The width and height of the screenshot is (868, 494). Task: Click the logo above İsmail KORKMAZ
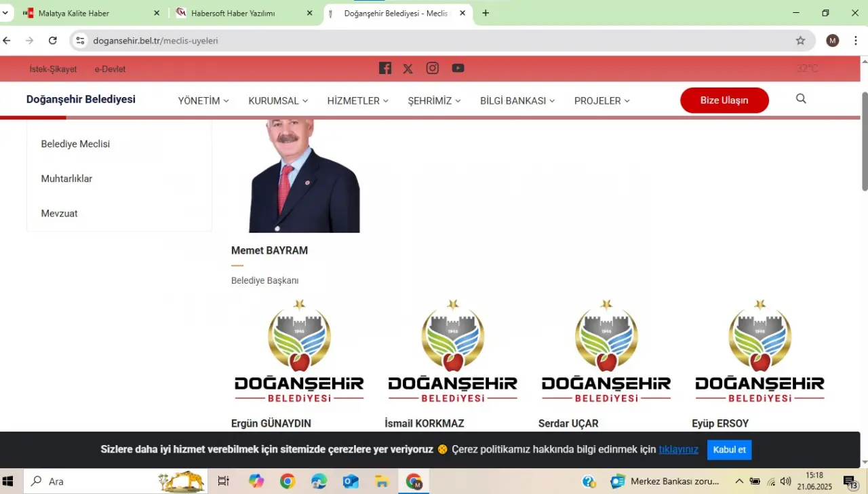coord(452,351)
